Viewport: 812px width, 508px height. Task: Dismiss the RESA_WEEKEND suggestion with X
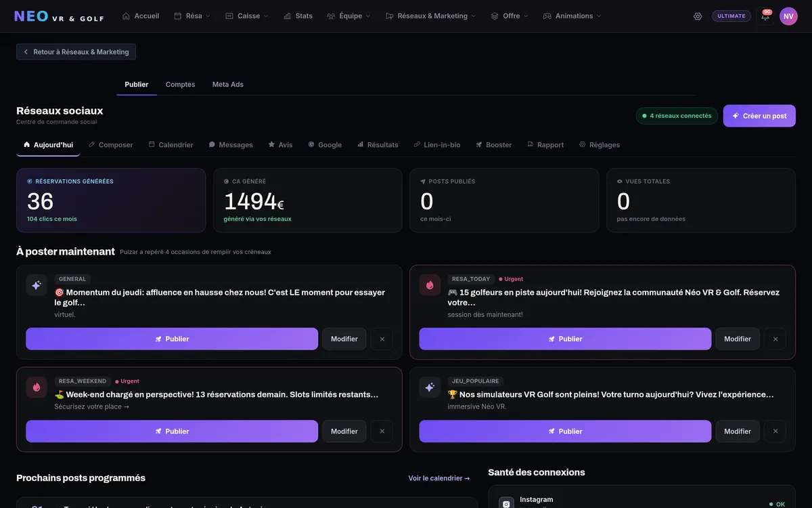point(382,431)
